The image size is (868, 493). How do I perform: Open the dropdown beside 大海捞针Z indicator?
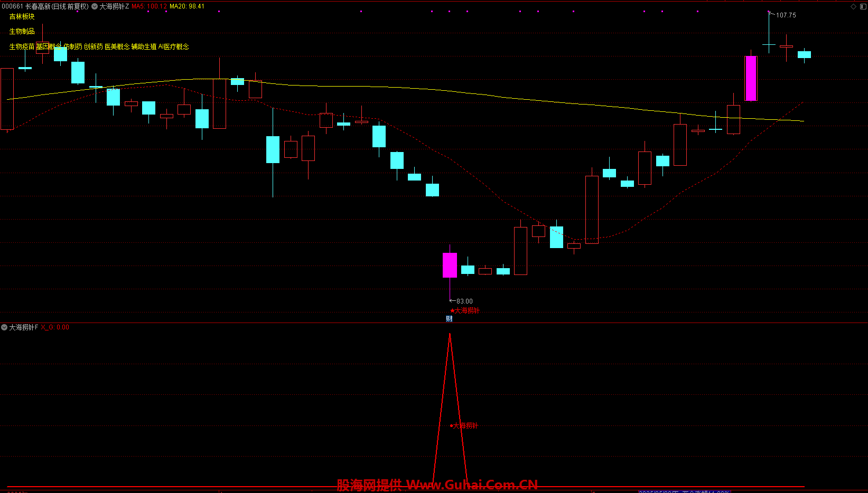pyautogui.click(x=95, y=6)
